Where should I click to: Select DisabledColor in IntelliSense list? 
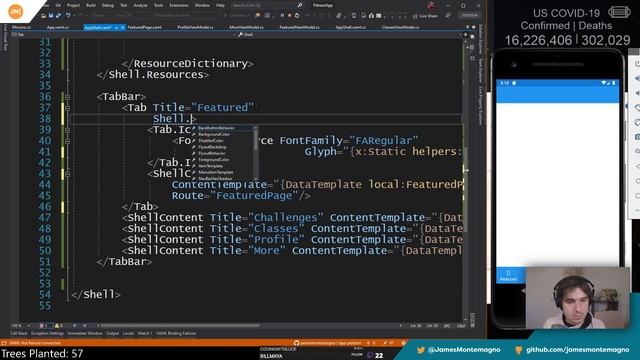222,141
